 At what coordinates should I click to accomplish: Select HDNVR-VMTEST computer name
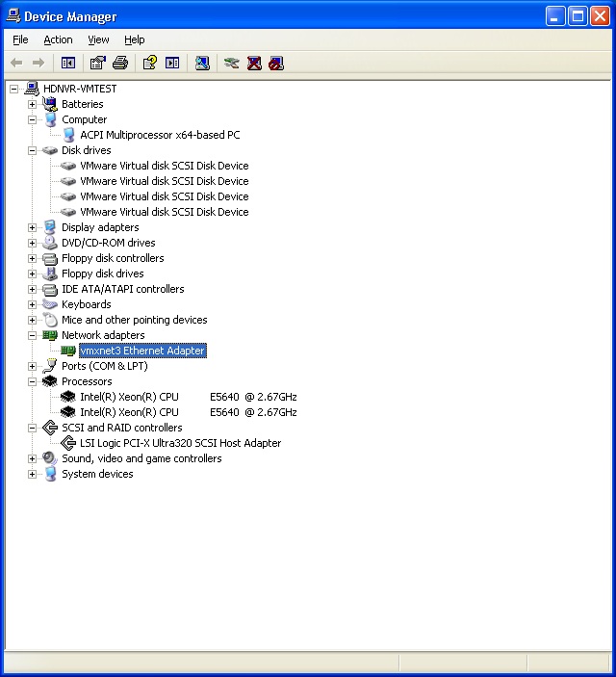80,89
